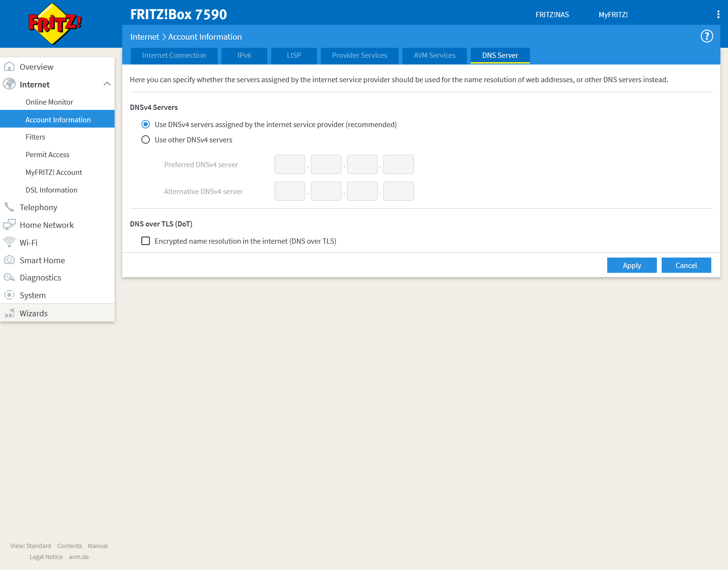This screenshot has height=570, width=728.
Task: Click second octet of Preferred DNSv4 server
Action: point(326,164)
